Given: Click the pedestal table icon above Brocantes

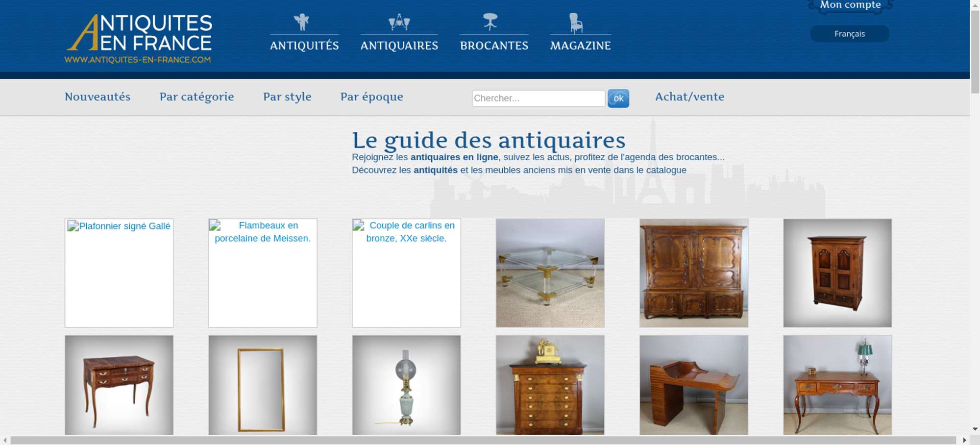Looking at the screenshot, I should 490,22.
